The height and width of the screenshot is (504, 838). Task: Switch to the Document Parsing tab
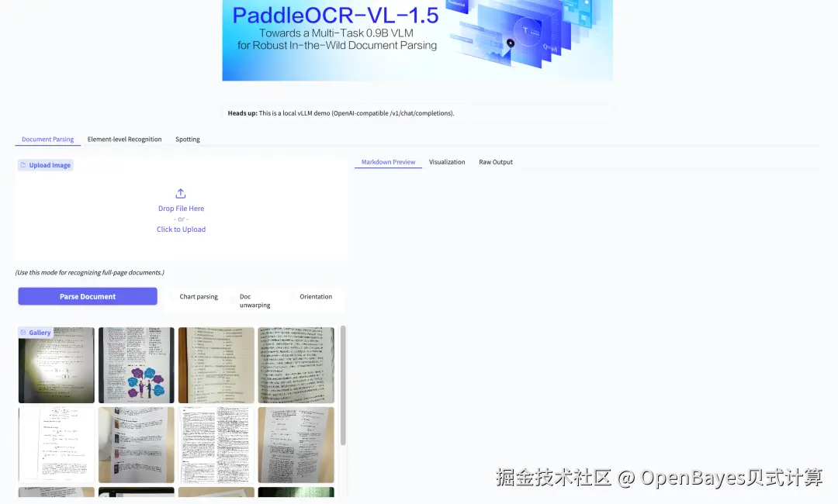click(x=47, y=139)
